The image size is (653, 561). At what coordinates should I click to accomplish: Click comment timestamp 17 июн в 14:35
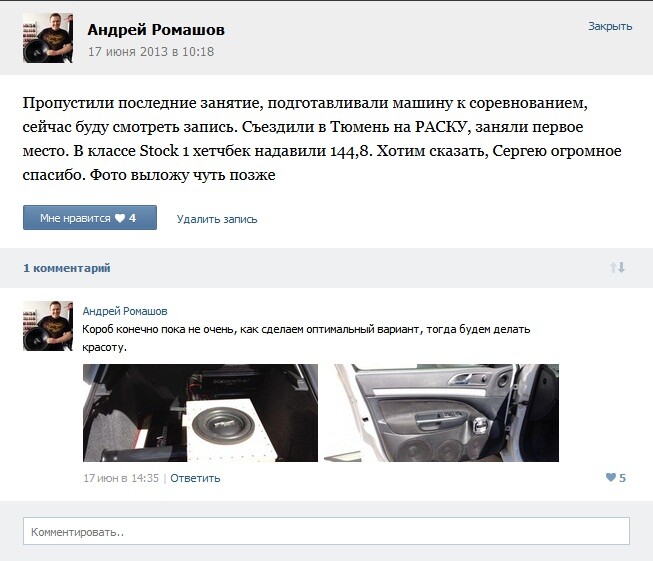tap(121, 478)
